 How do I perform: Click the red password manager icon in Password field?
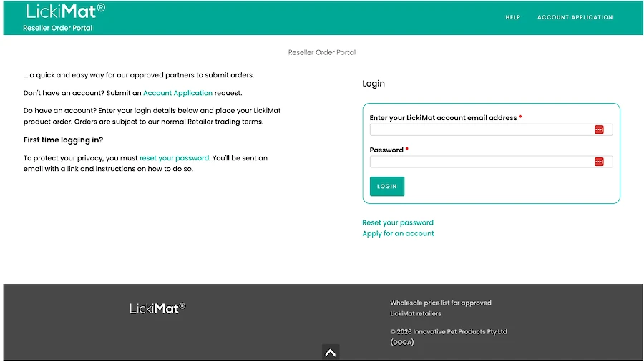click(599, 162)
